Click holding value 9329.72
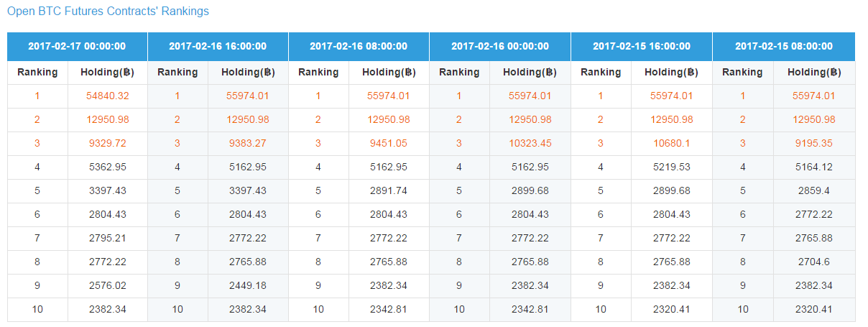Screen dimensions: 868x327 tap(108, 144)
